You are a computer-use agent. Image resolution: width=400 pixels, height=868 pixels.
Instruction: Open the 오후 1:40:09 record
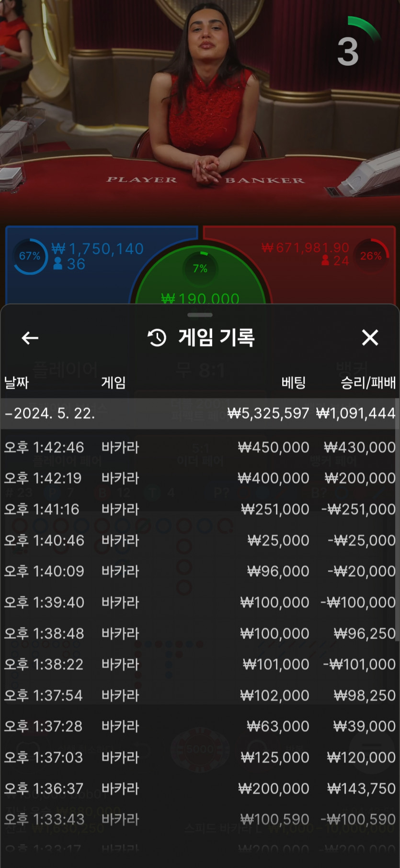click(x=200, y=571)
